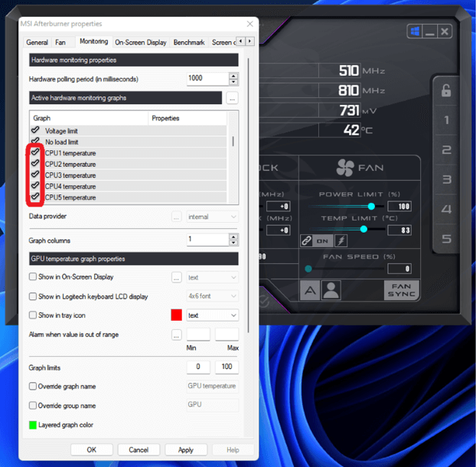Image resolution: width=476 pixels, height=467 pixels.
Task: Enable Show in Logitech keyboard LCD display
Action: [33, 296]
